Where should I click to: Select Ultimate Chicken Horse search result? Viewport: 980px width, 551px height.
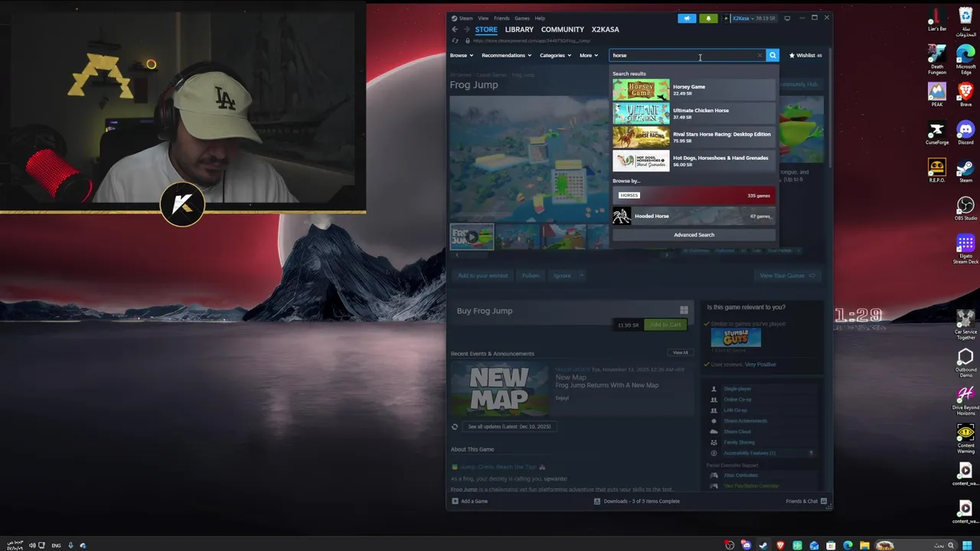(x=694, y=113)
